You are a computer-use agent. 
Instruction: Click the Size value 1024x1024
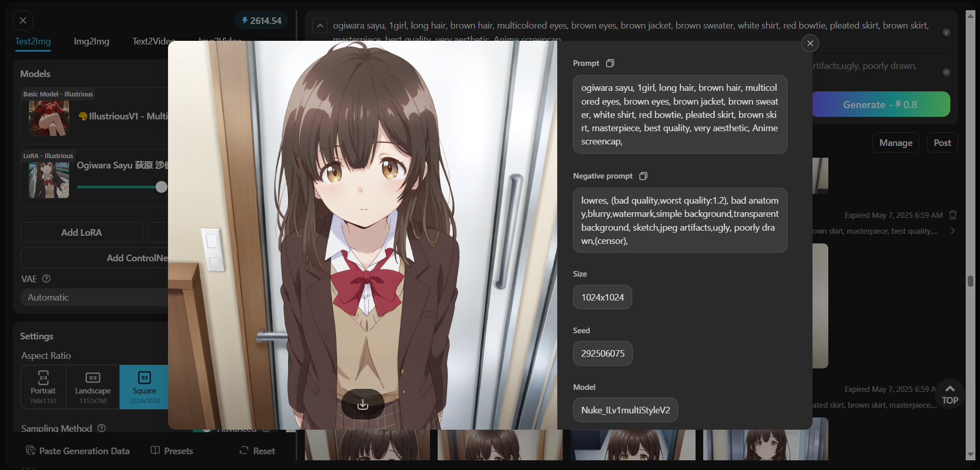click(603, 297)
